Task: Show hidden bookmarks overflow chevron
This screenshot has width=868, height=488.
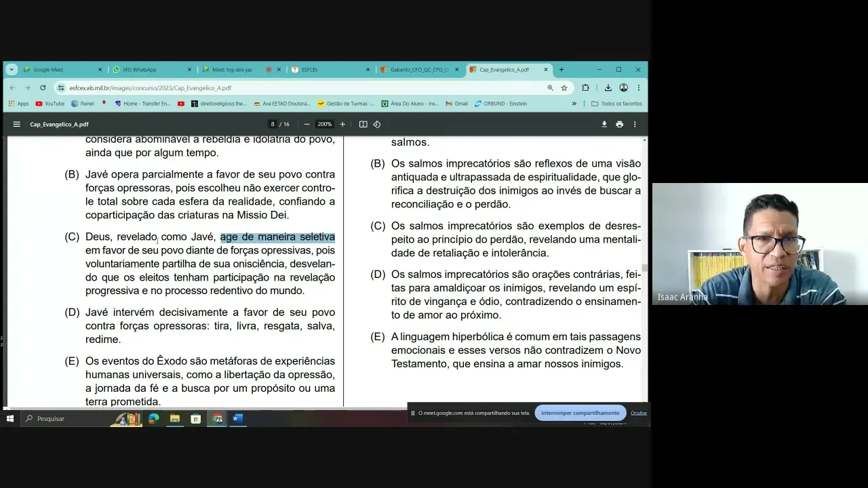Action: point(574,104)
